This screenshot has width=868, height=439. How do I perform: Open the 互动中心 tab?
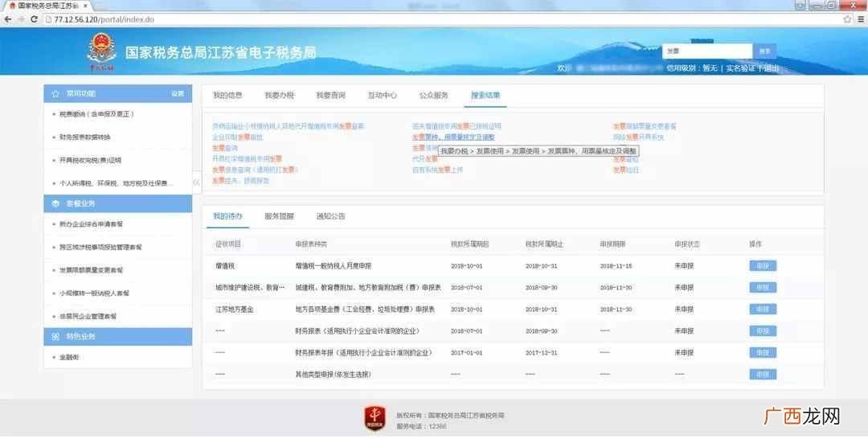[x=382, y=95]
